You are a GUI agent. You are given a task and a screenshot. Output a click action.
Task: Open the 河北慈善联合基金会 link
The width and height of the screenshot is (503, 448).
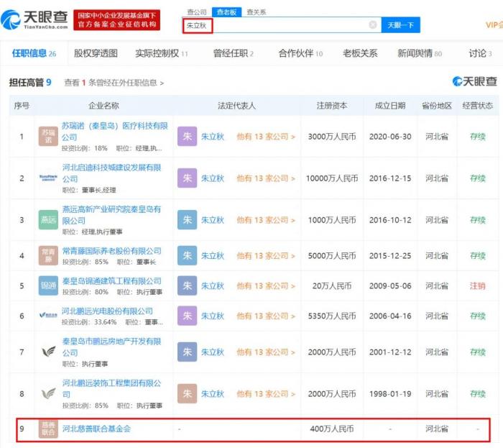point(97,429)
